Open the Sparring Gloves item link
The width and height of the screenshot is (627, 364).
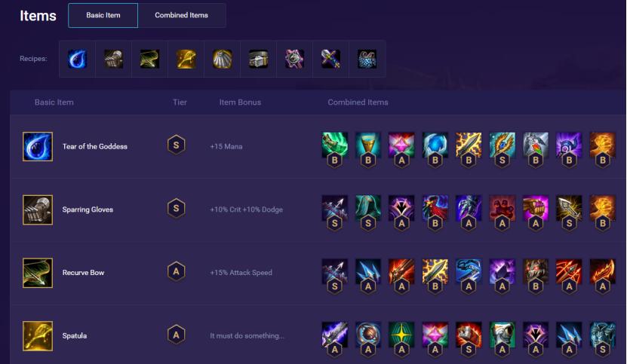(x=88, y=210)
